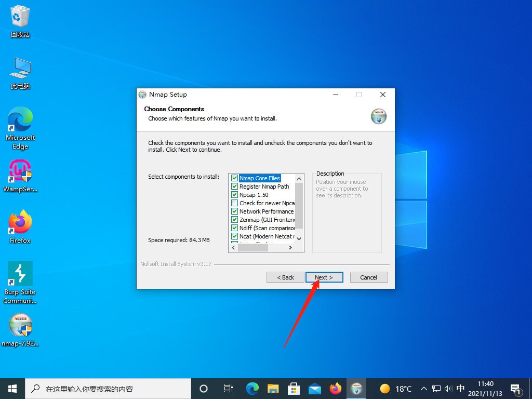This screenshot has height=399, width=532.
Task: Open the network status tray icon
Action: pyautogui.click(x=436, y=389)
